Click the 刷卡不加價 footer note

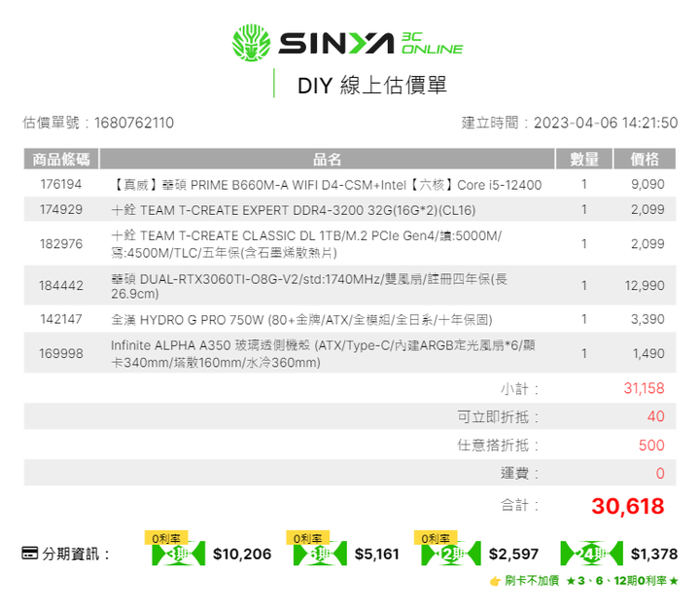(x=532, y=581)
